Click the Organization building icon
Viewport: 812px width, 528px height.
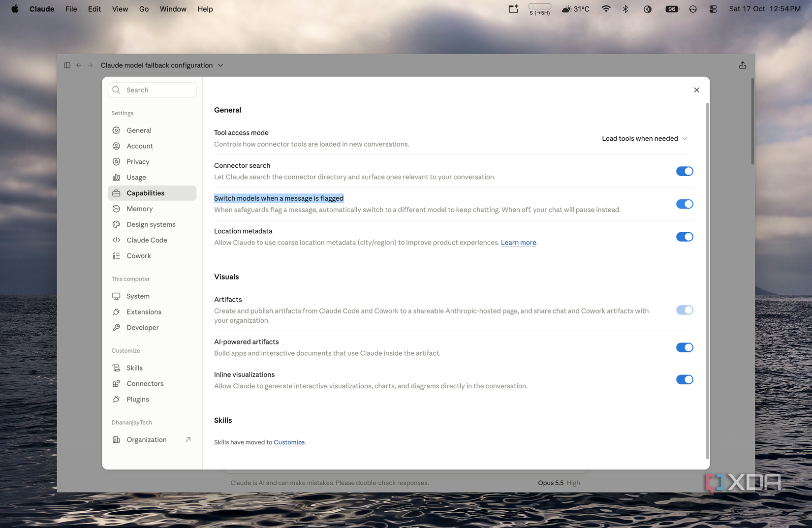[x=116, y=440]
